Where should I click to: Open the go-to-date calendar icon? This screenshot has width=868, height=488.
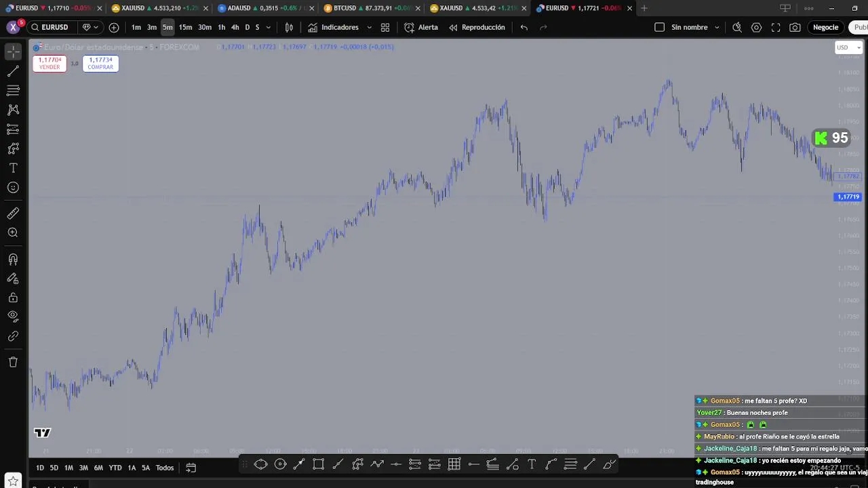click(x=191, y=468)
